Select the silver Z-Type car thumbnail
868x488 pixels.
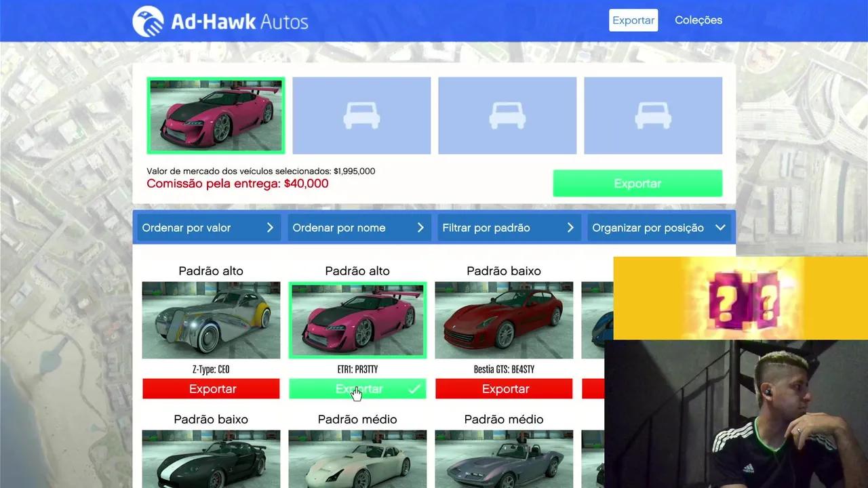coord(211,320)
